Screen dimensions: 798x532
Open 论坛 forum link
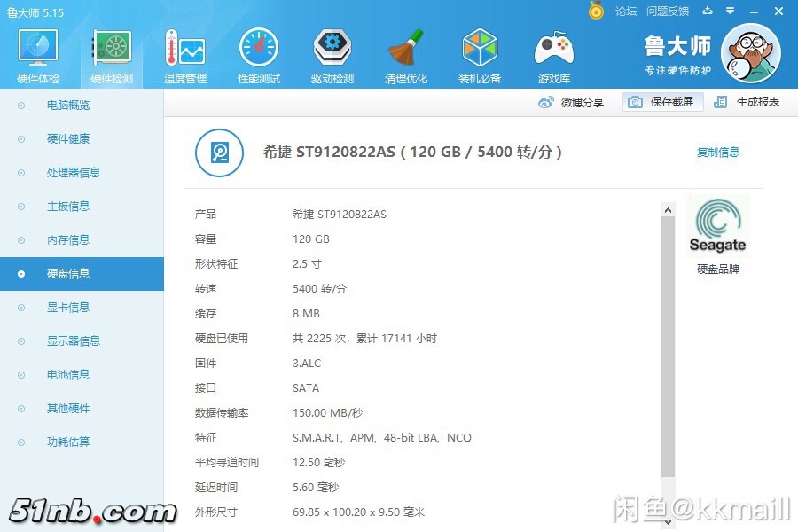625,12
